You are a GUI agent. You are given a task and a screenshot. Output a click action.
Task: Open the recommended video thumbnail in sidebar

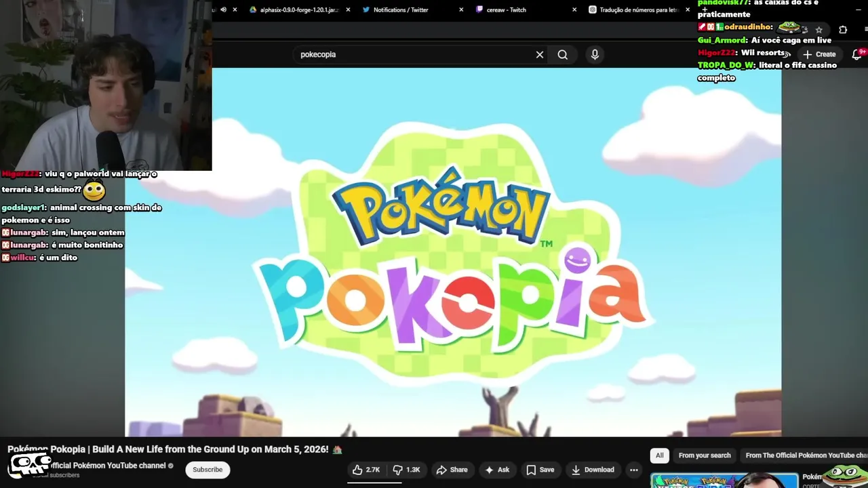pos(724,481)
